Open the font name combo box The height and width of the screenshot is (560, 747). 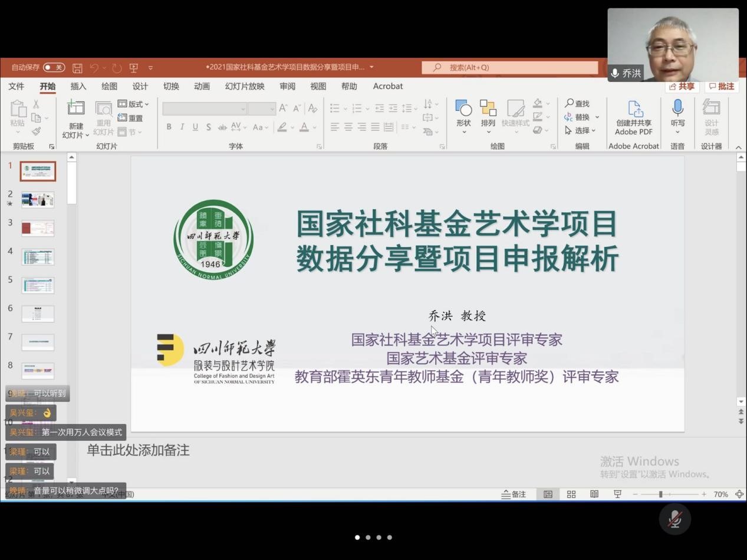tap(205, 109)
